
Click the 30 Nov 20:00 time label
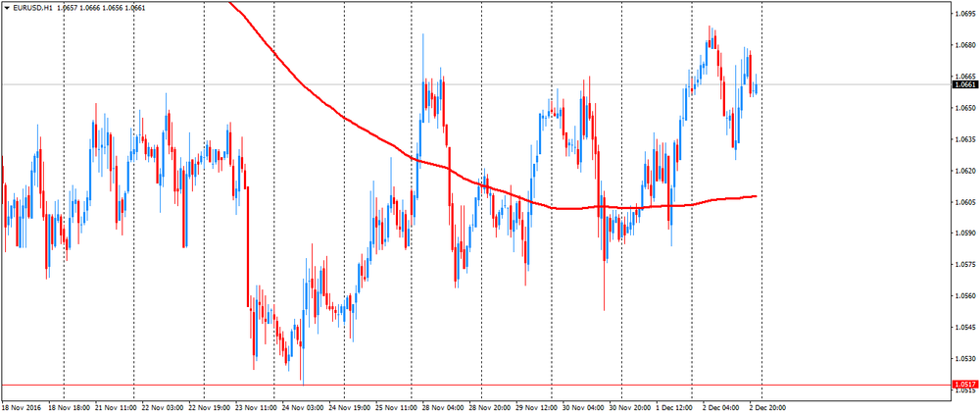pyautogui.click(x=630, y=406)
